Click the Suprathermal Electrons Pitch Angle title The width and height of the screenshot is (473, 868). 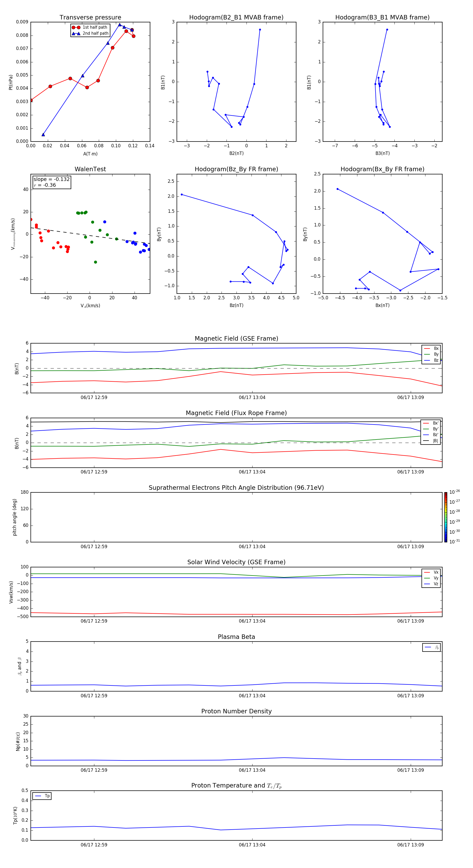236,488
